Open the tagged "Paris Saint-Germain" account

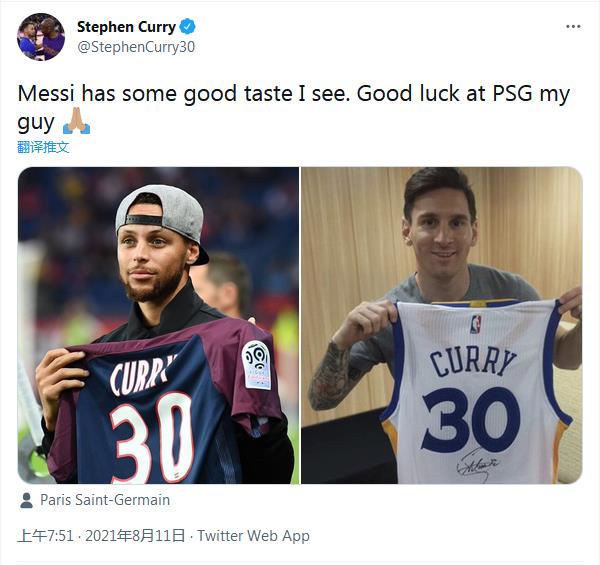pyautogui.click(x=105, y=500)
